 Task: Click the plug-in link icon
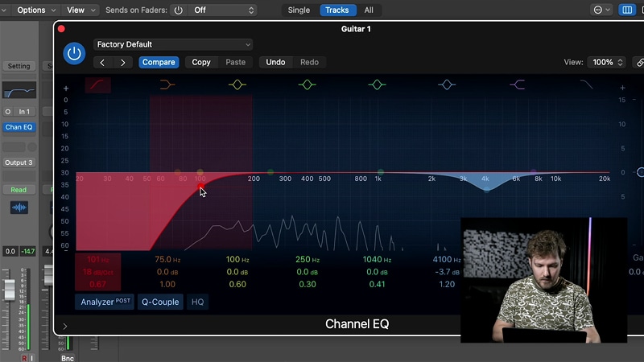pos(639,63)
